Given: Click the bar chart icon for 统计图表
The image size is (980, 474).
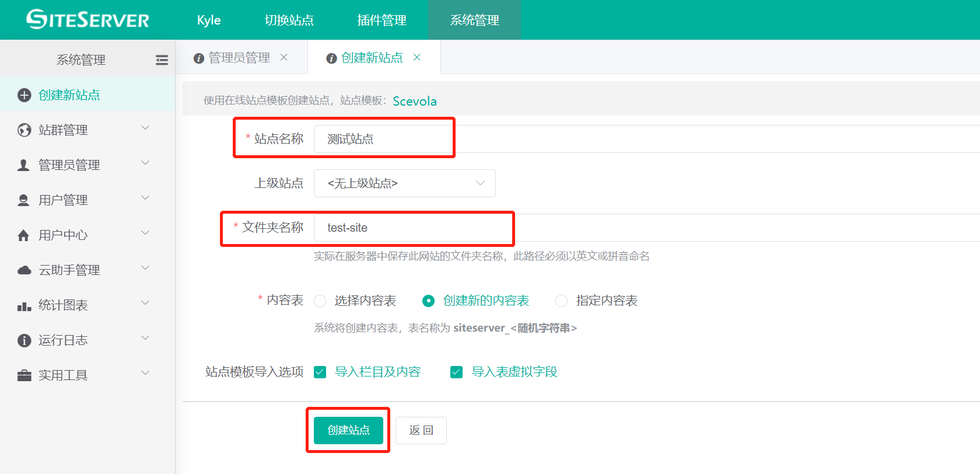Looking at the screenshot, I should [x=24, y=306].
